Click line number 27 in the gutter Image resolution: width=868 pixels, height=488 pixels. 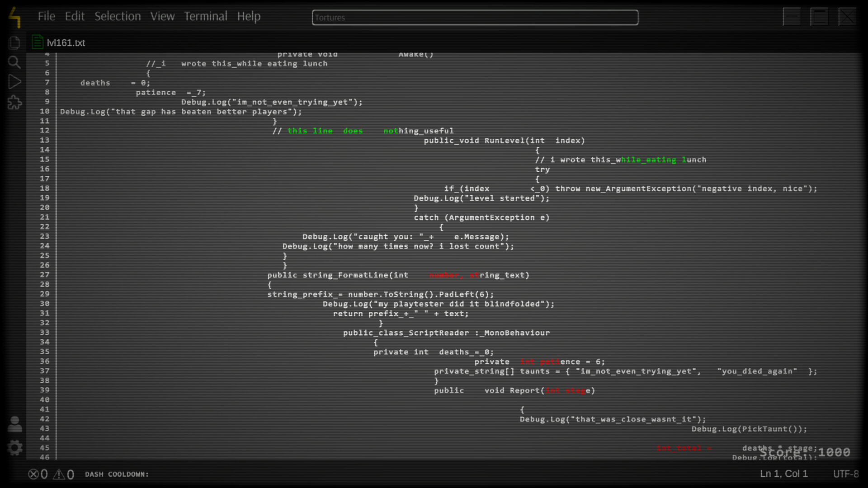[x=45, y=275]
